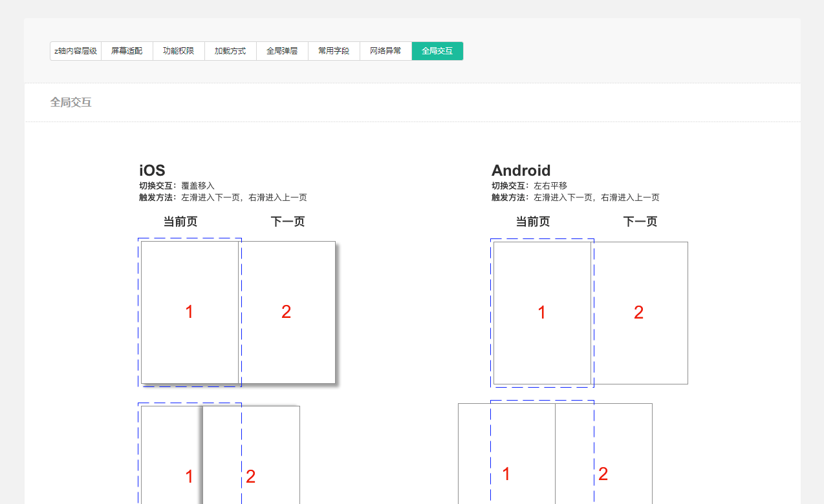Open the z轴内容层级 tab
This screenshot has height=504, width=824.
(76, 51)
